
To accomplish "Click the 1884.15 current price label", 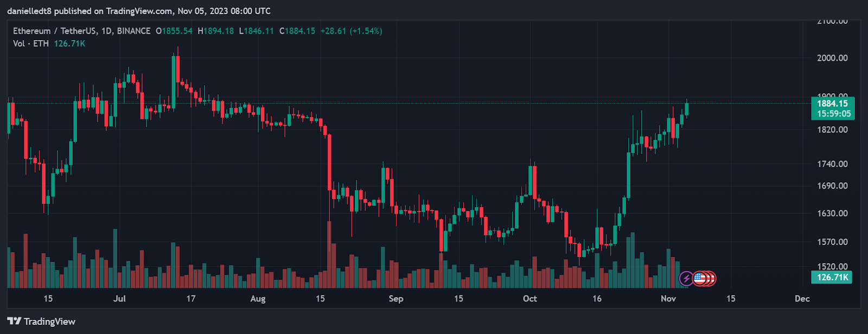I will pyautogui.click(x=832, y=104).
